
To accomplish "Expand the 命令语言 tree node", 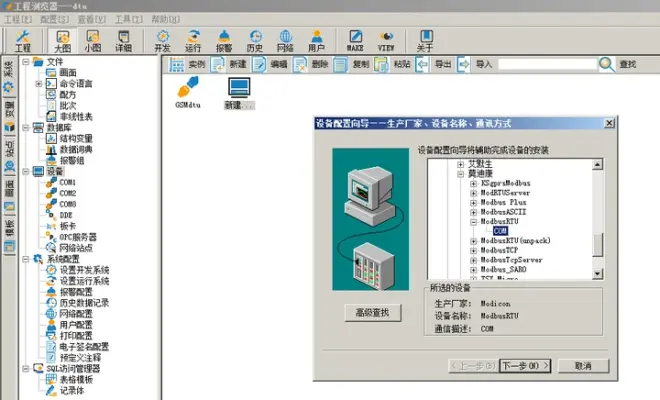I will pyautogui.click(x=38, y=84).
